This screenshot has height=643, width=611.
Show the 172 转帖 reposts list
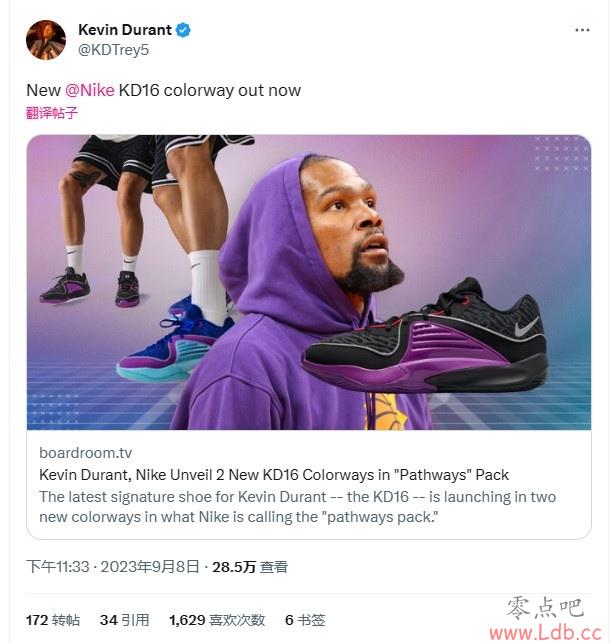(53, 620)
